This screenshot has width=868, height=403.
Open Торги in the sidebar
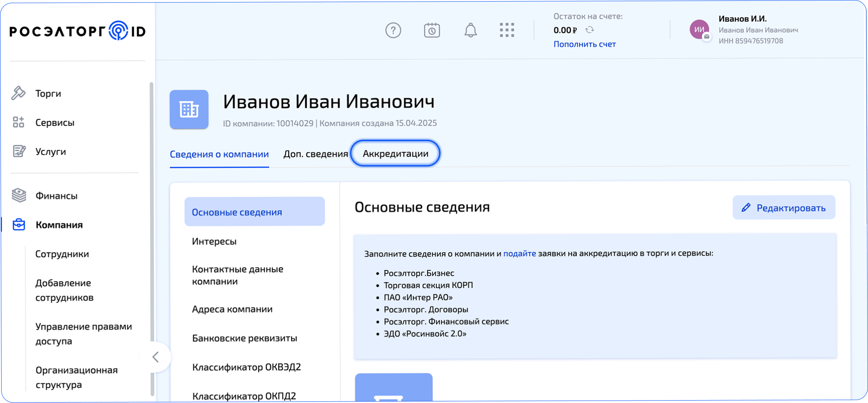point(48,93)
